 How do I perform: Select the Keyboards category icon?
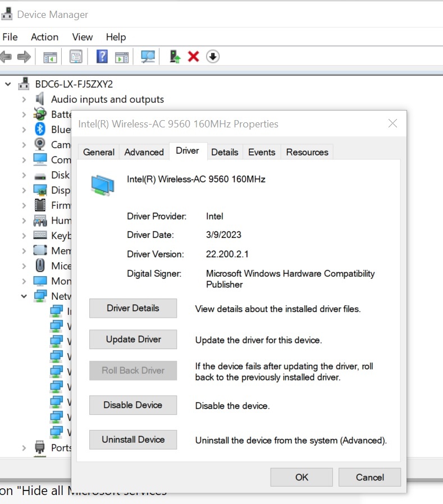click(x=40, y=235)
